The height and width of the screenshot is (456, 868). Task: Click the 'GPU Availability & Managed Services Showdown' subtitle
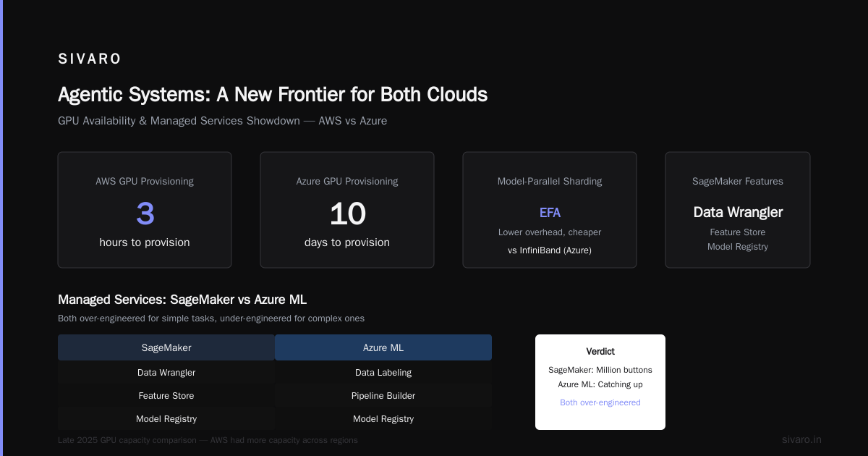point(222,121)
